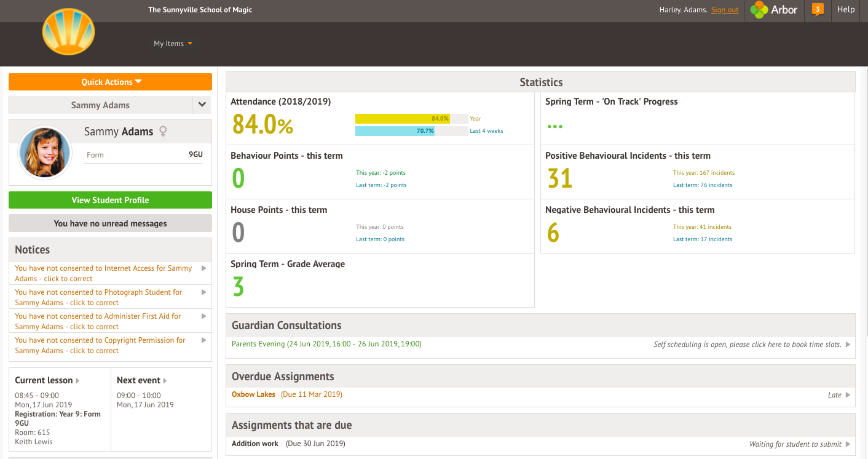Click the View Student Profile button
Image resolution: width=868 pixels, height=459 pixels.
coord(111,200)
